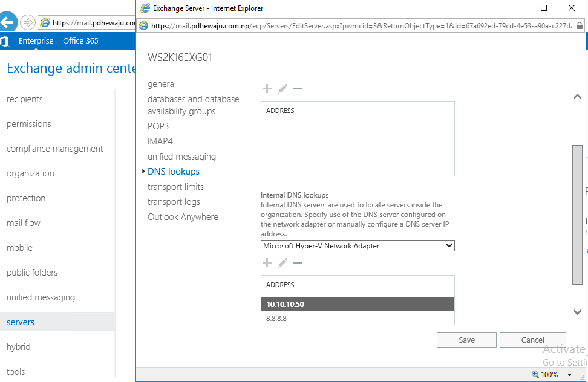Remove internal DNS address with the minus icon below adapter dropdown
This screenshot has width=588, height=382.
(x=298, y=262)
